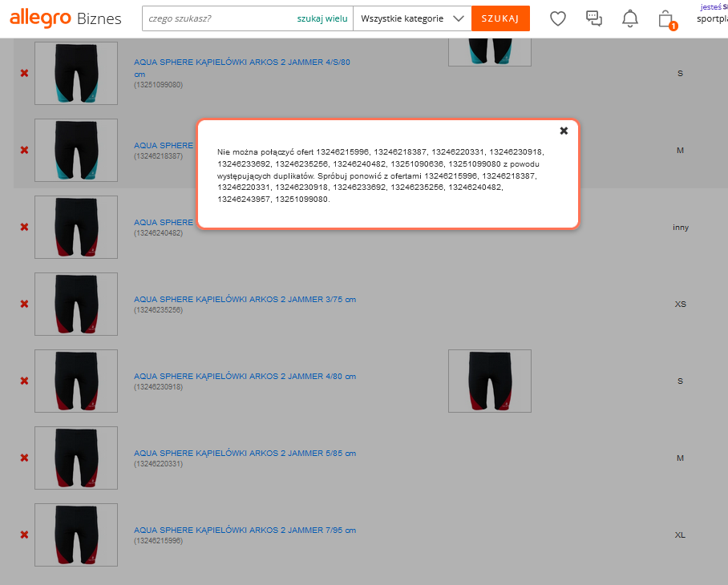This screenshot has width=728, height=585.
Task: Click the SZUKAJ search button
Action: coord(500,18)
